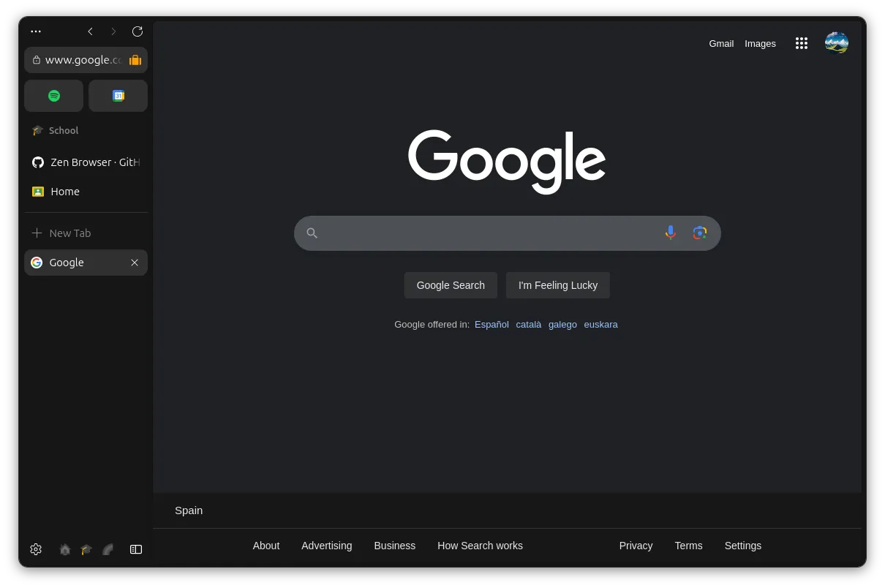This screenshot has width=885, height=588.
Task: Expand the browser back navigation arrow
Action: 90,31
